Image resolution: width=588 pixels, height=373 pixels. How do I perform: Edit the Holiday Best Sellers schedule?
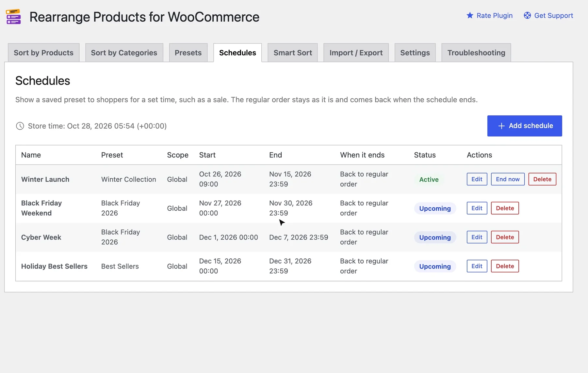pyautogui.click(x=477, y=266)
